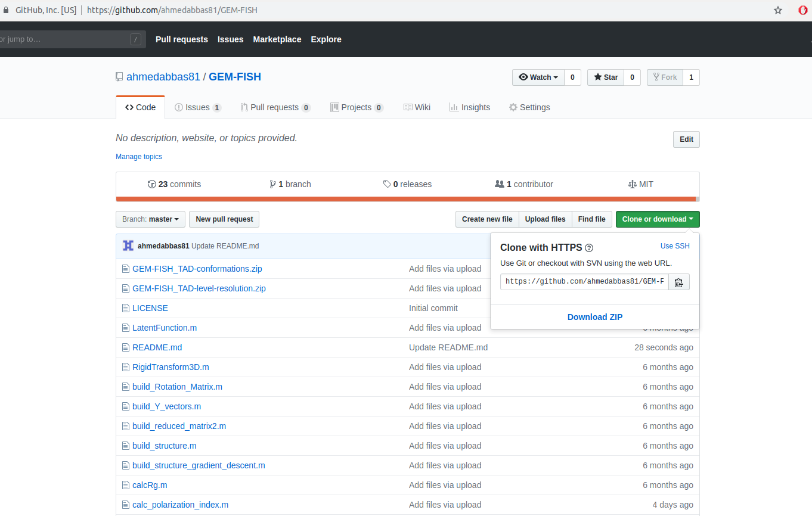
Task: Fork the repository
Action: (665, 77)
